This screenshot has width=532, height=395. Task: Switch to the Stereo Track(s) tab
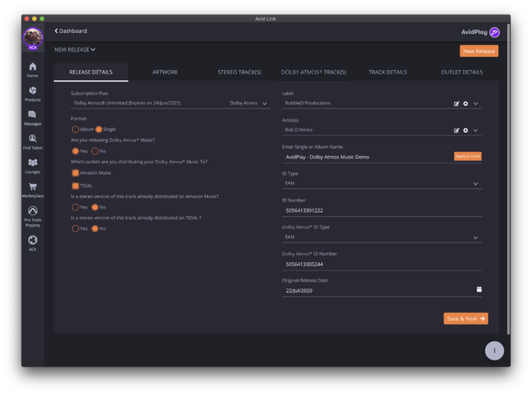239,72
